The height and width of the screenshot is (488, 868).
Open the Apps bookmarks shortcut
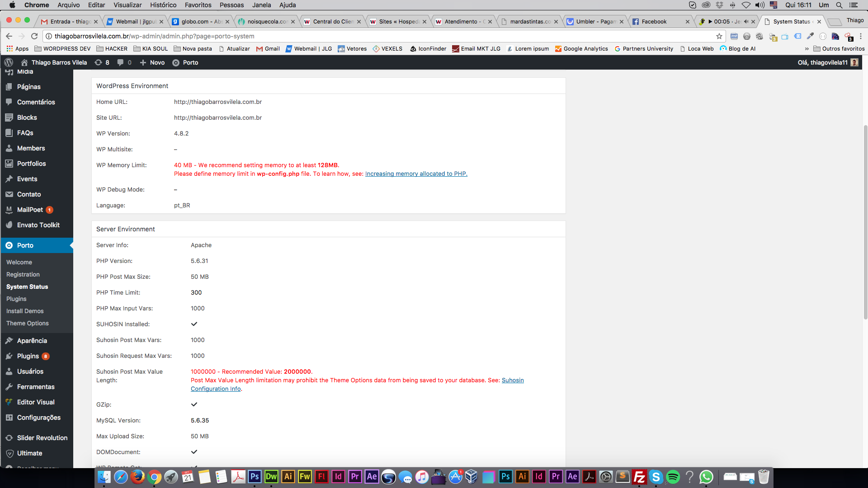tap(18, 49)
